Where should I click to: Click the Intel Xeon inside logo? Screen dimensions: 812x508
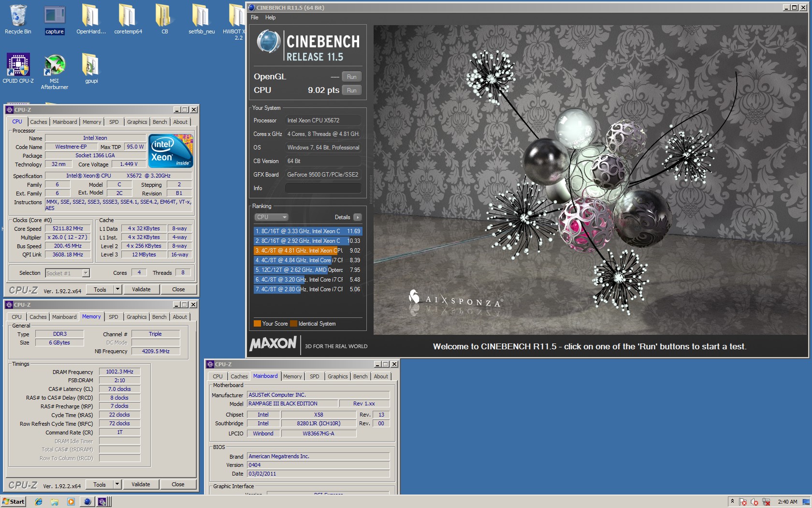click(171, 150)
